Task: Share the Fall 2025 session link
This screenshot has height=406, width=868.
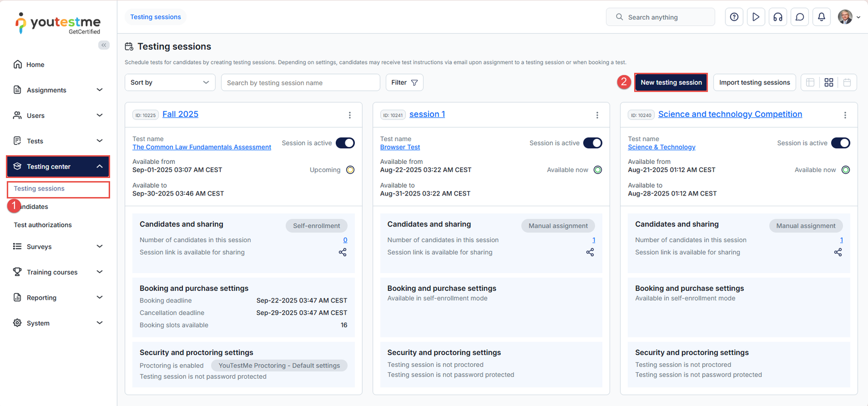Action: tap(342, 252)
